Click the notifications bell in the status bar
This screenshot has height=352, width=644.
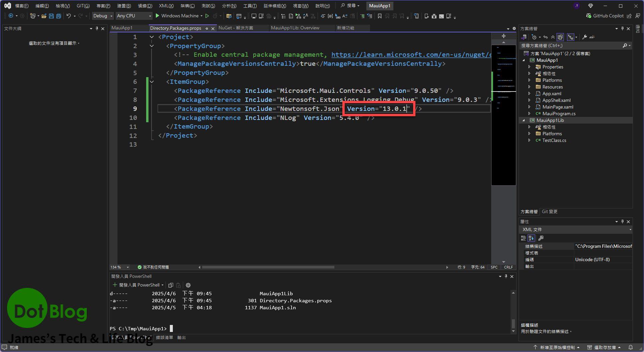(x=630, y=347)
